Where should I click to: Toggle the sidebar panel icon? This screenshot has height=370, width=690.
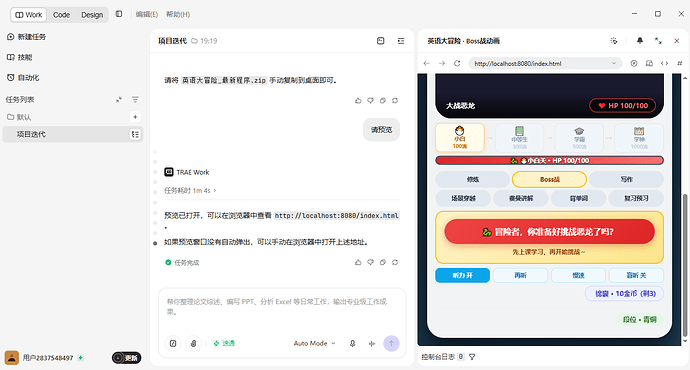pos(119,14)
